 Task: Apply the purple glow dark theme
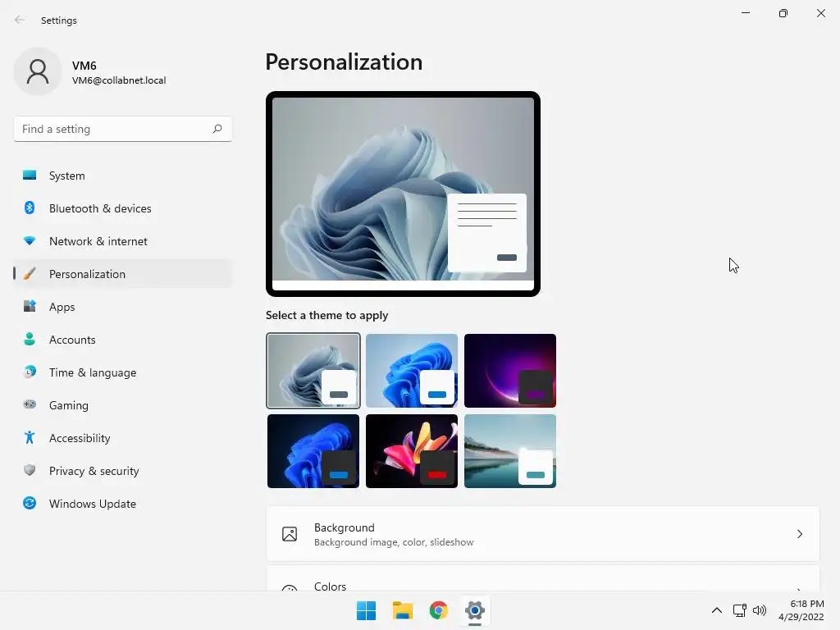pos(510,371)
